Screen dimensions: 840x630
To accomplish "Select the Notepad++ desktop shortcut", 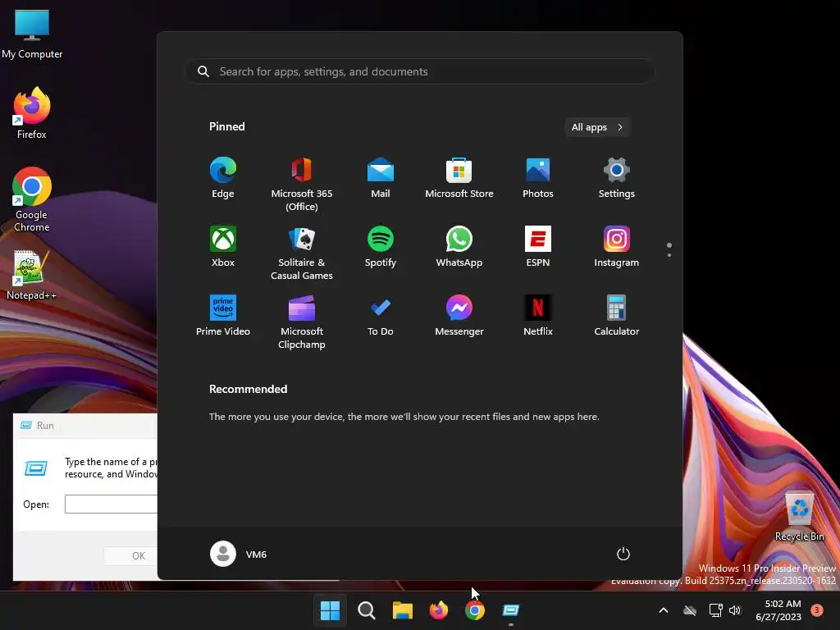I will tap(32, 276).
